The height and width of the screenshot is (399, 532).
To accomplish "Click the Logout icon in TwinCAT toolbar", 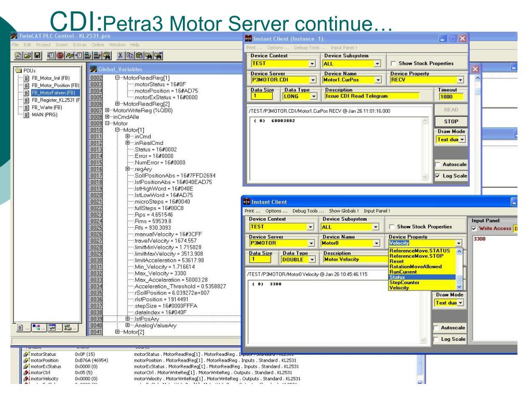I will coord(97,55).
